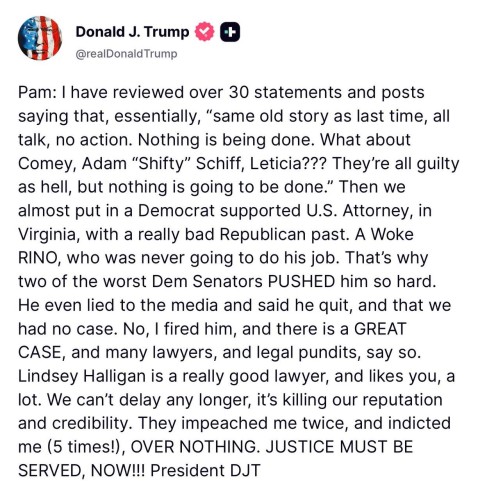Image resolution: width=478 pixels, height=500 pixels.
Task: Click the capitalized word "PUSHED"
Action: [x=301, y=282]
